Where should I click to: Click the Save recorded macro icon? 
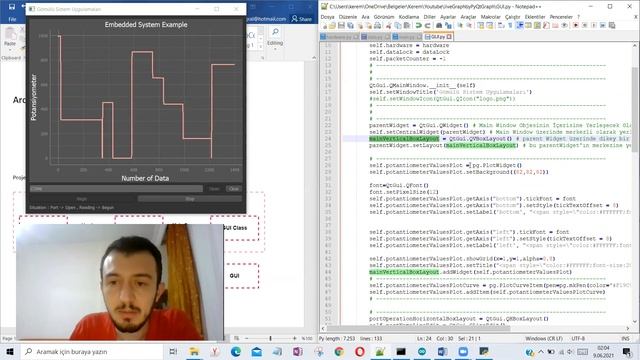coord(612,25)
